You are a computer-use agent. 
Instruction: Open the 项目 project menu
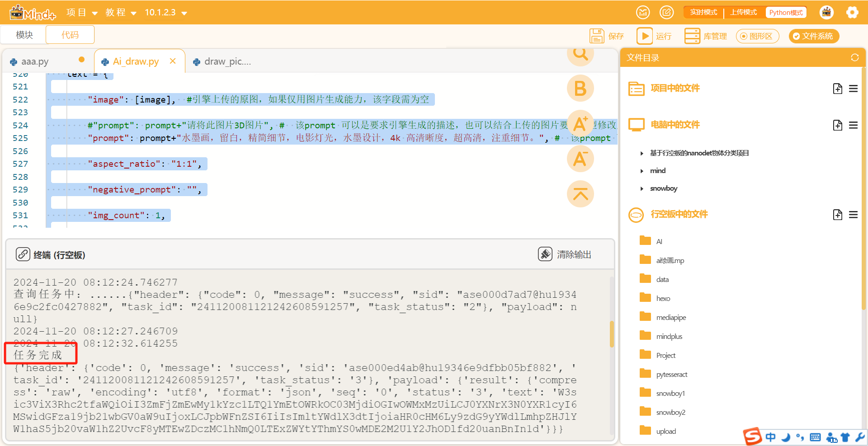pos(82,13)
